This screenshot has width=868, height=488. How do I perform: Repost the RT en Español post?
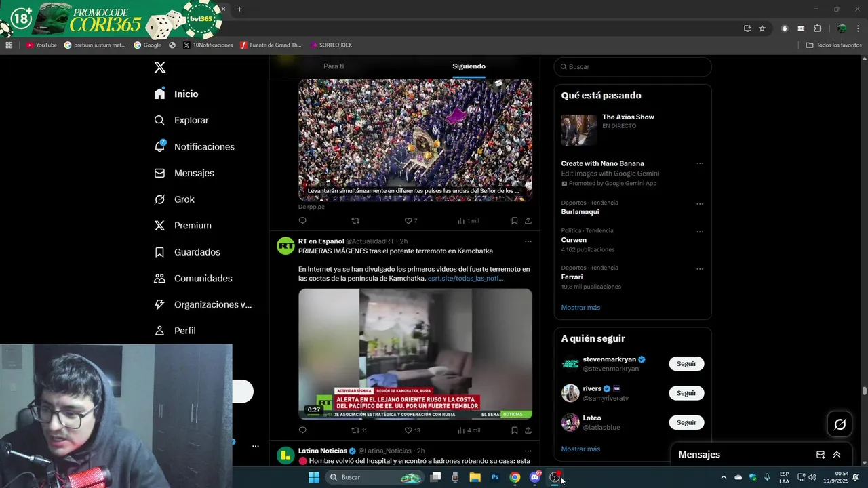355,430
